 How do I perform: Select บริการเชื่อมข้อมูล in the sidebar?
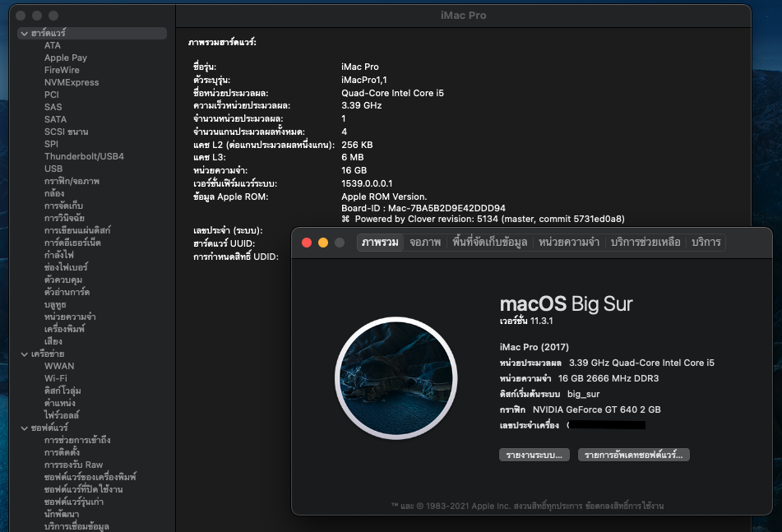pyautogui.click(x=76, y=526)
